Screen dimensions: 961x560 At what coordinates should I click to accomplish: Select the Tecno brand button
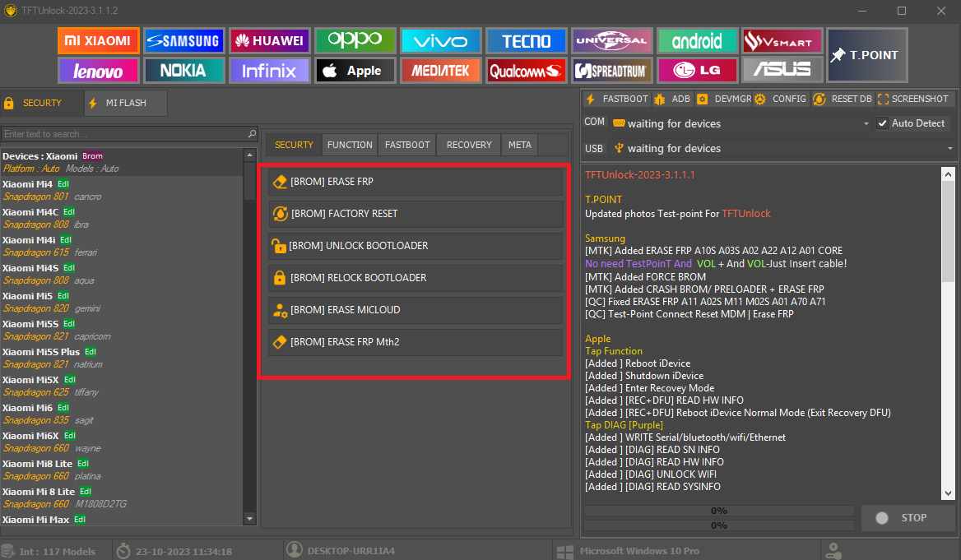pos(526,41)
